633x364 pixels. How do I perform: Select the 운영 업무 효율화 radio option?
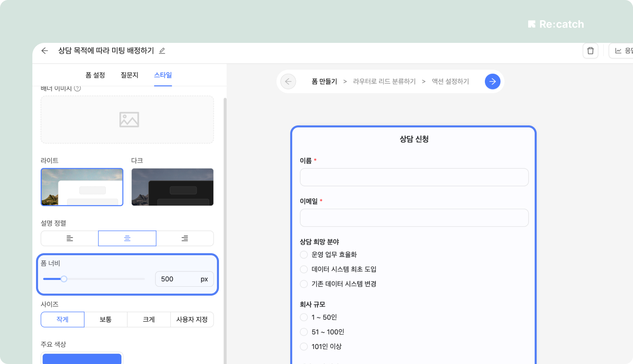click(304, 255)
